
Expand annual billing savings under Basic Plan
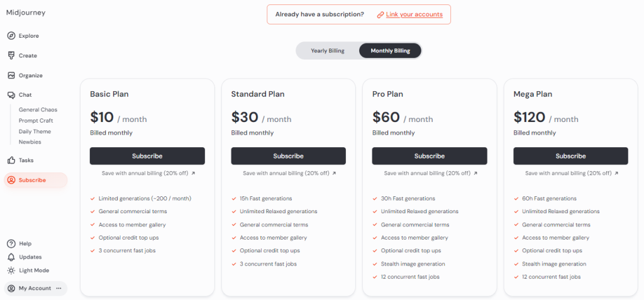click(148, 173)
